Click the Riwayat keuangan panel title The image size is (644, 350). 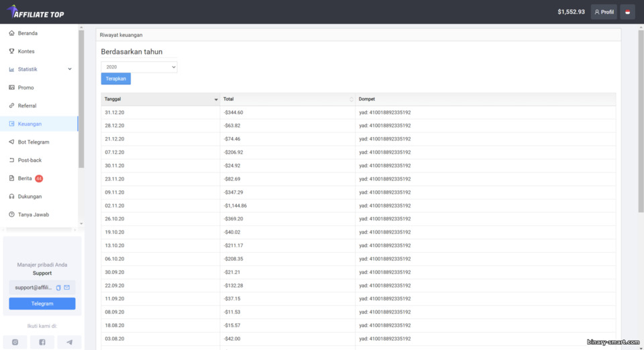tap(121, 35)
